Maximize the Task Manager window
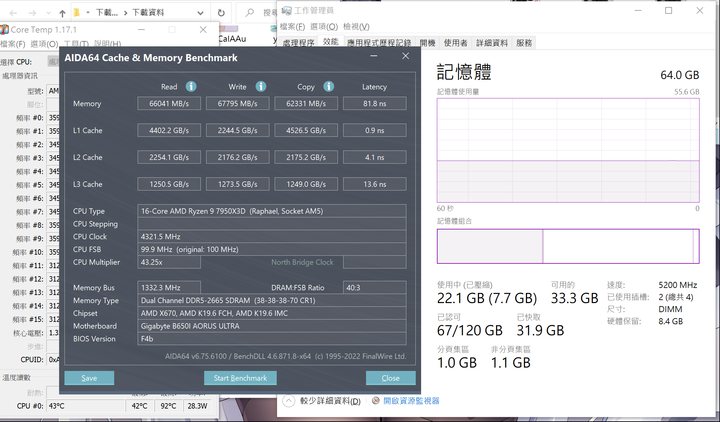Image resolution: width=720 pixels, height=422 pixels. point(669,10)
